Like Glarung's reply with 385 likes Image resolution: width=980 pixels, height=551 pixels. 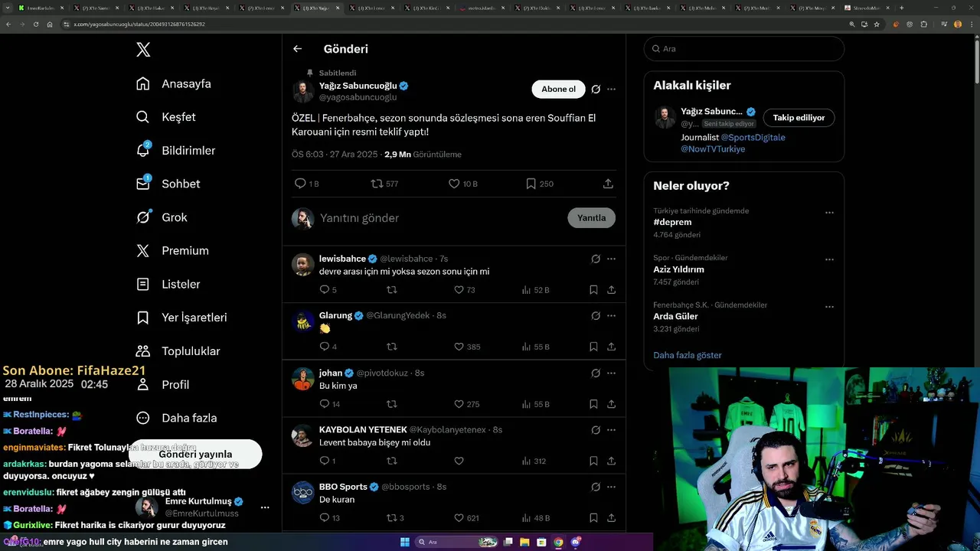(x=467, y=347)
